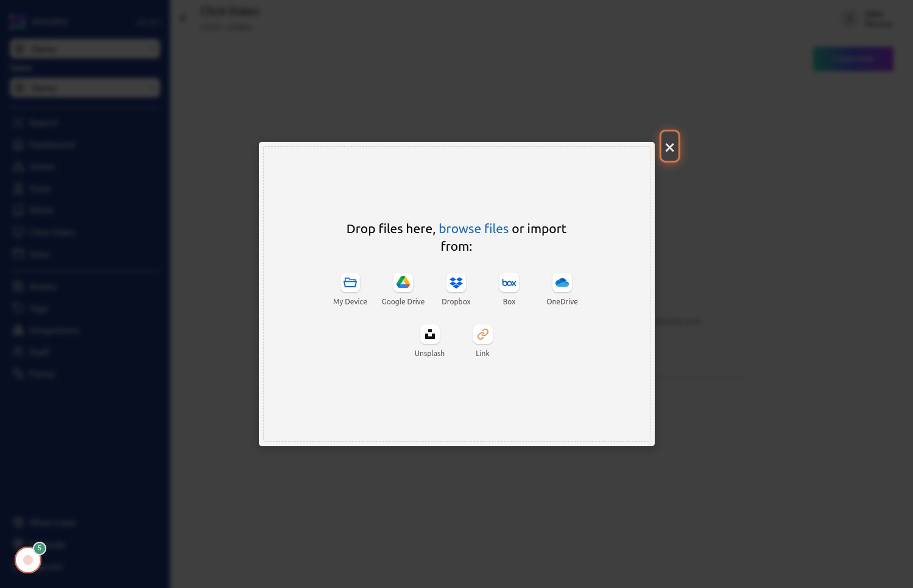The height and width of the screenshot is (588, 913).
Task: Click the browse files link
Action: click(x=473, y=229)
